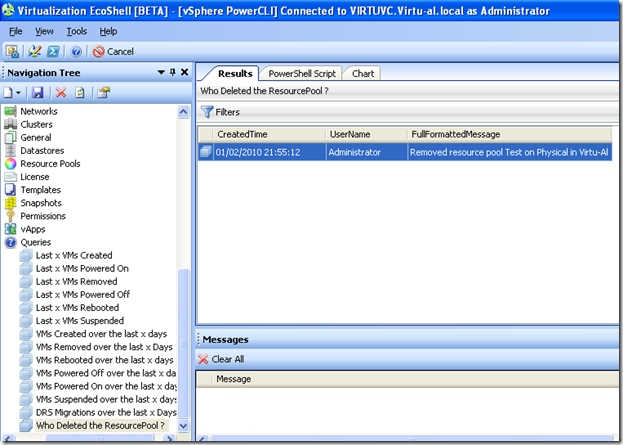
Task: Click the red X delete icon in Navigation Tree toolbar
Action: pyautogui.click(x=61, y=93)
